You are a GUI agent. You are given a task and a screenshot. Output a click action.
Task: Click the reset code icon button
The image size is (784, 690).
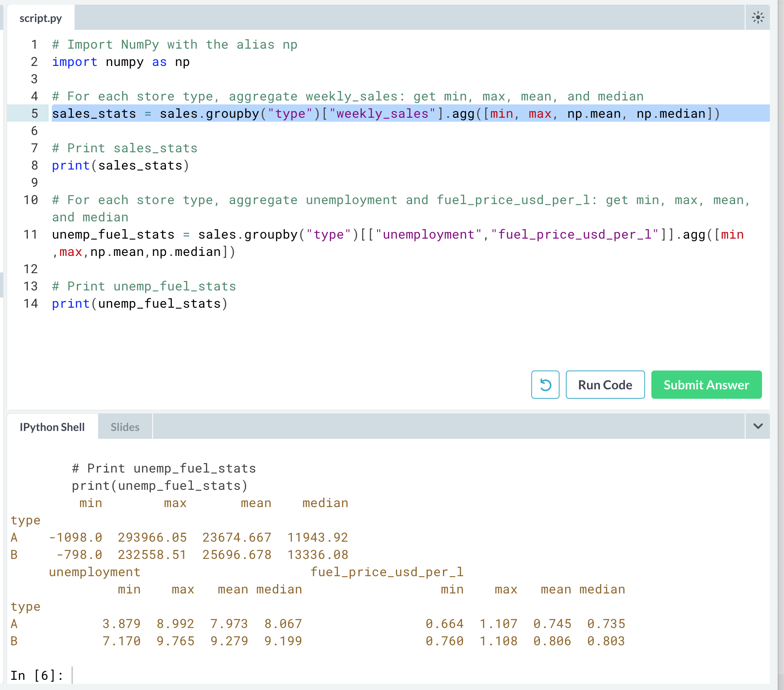545,385
